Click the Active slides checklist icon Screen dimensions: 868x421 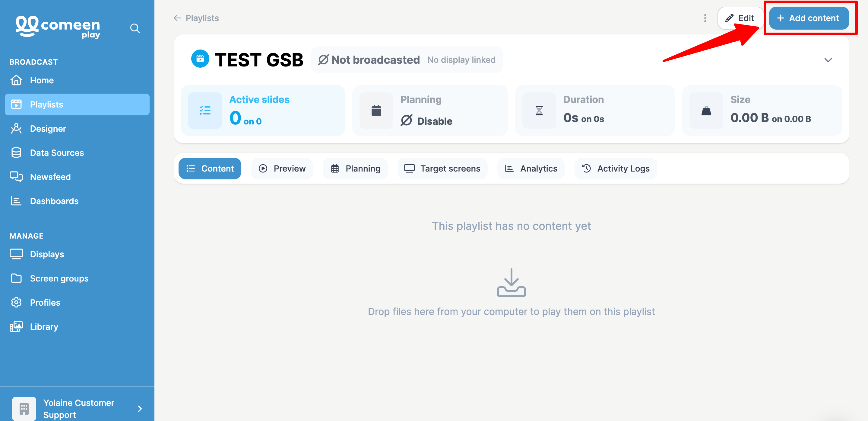(205, 110)
